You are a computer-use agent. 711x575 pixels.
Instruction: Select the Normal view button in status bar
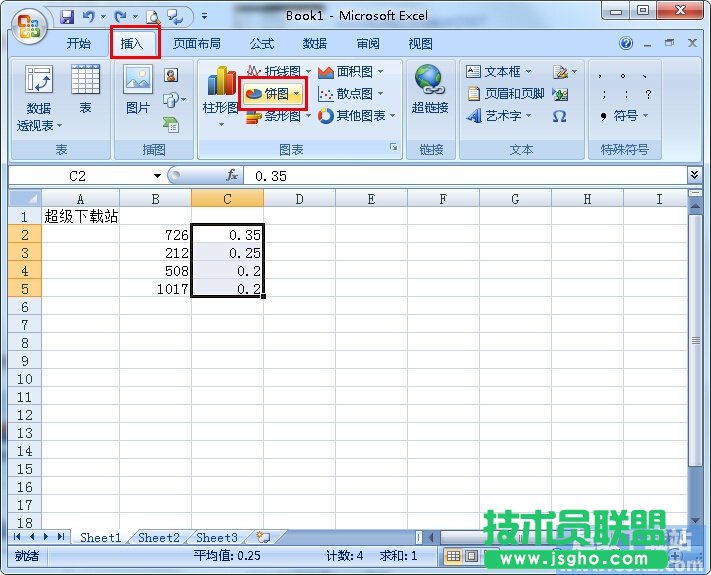click(453, 556)
